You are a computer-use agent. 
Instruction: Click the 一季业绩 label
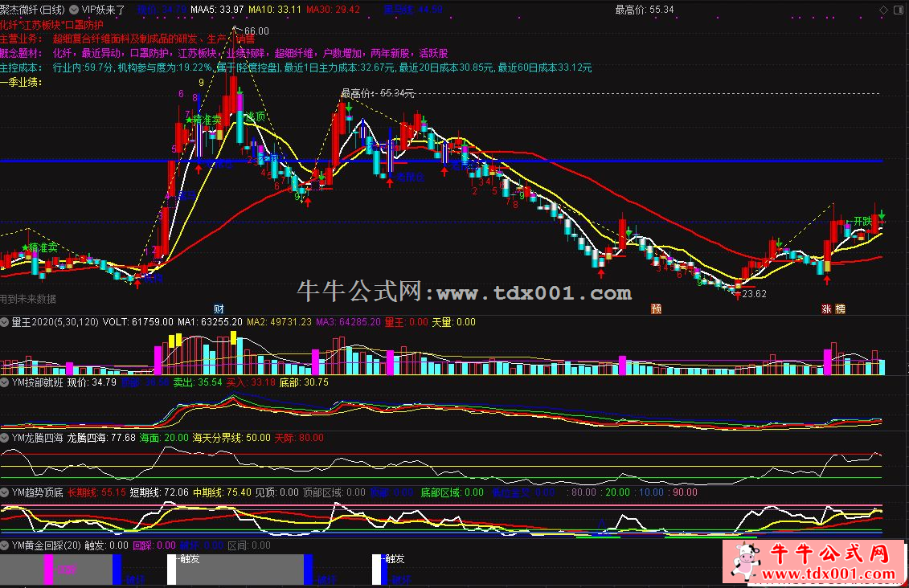[x=22, y=82]
